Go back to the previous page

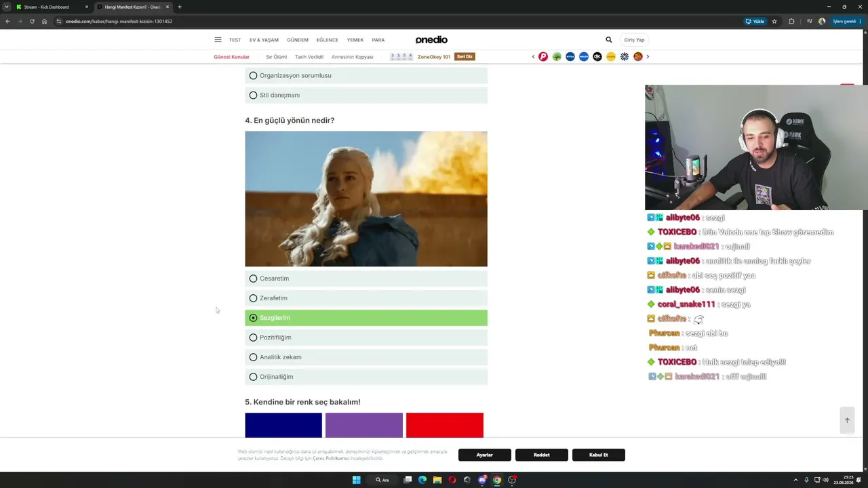point(7,21)
